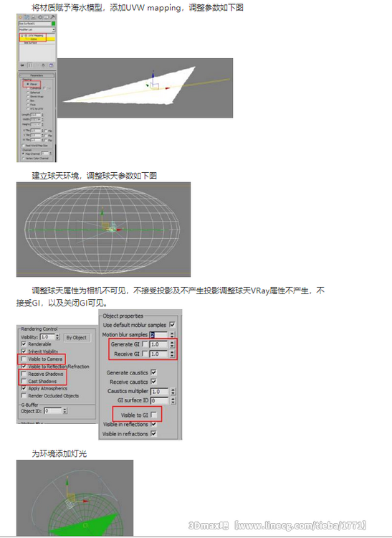This screenshot has height=538, width=392.
Task: Open the Modify tab in the command panel
Action: click(x=27, y=17)
